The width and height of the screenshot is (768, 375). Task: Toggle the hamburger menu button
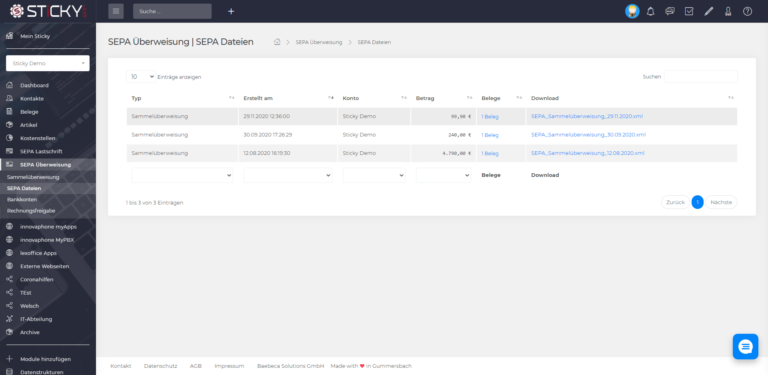point(116,11)
